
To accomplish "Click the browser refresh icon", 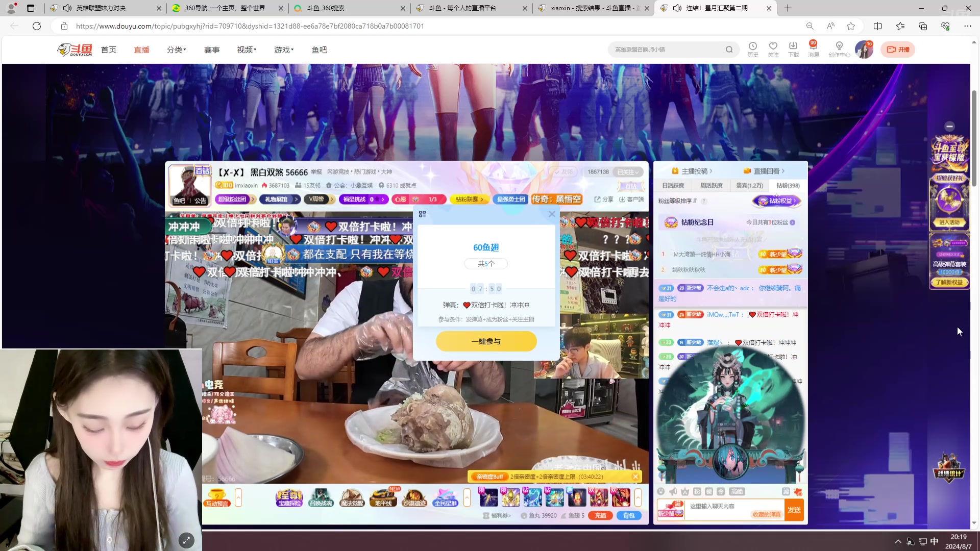I will tap(37, 26).
